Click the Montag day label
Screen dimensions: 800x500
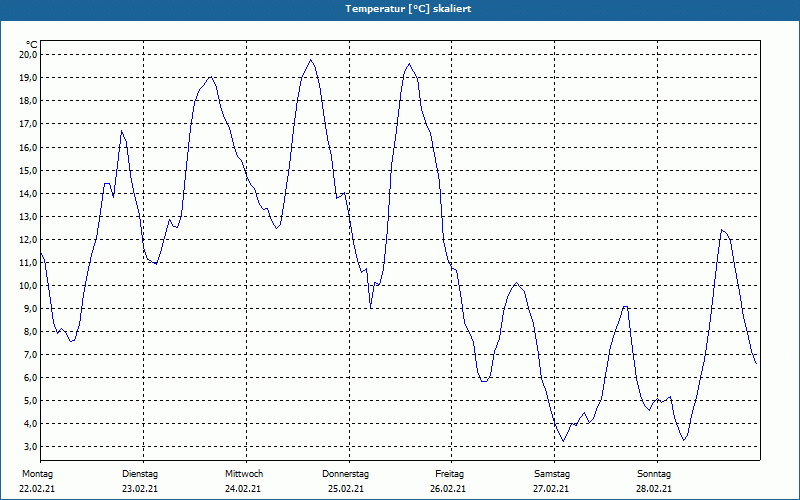tap(37, 474)
